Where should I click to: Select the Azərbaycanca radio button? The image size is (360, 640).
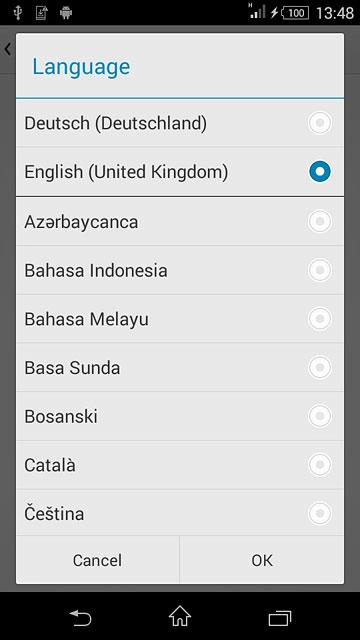(320, 221)
